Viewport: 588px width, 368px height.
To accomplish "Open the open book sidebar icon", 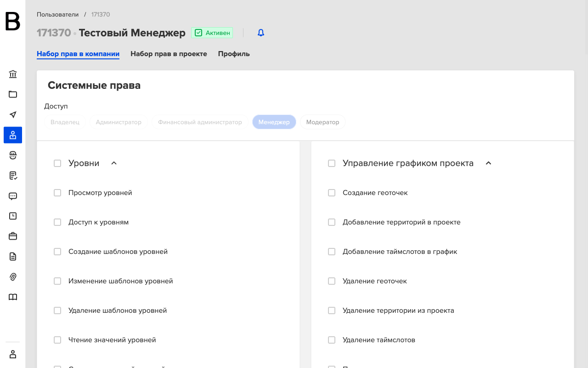I will 13,297.
